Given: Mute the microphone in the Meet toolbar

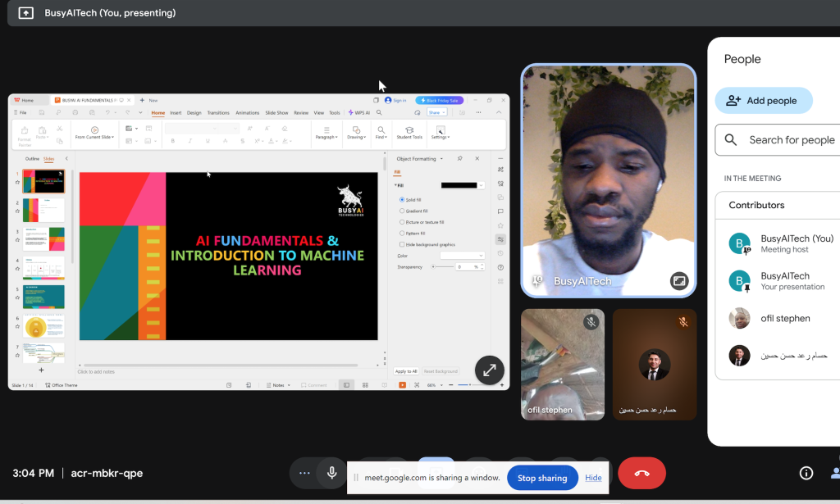Looking at the screenshot, I should point(331,473).
